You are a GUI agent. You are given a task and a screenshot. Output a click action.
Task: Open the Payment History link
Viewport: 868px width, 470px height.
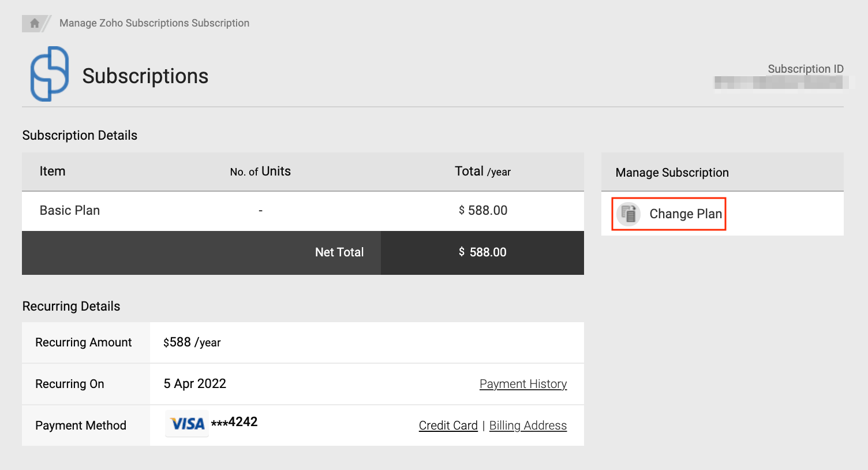[x=523, y=384]
